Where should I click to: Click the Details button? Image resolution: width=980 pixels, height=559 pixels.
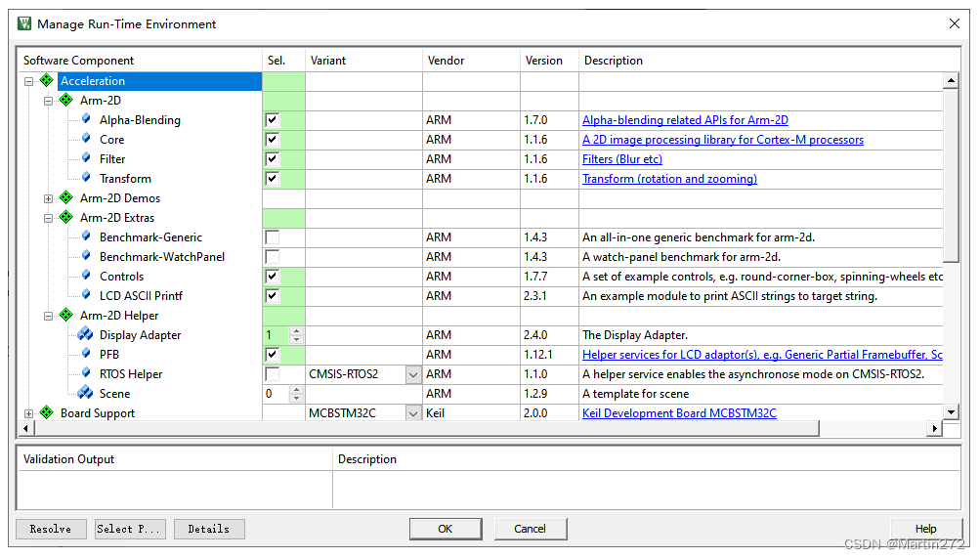coord(209,529)
